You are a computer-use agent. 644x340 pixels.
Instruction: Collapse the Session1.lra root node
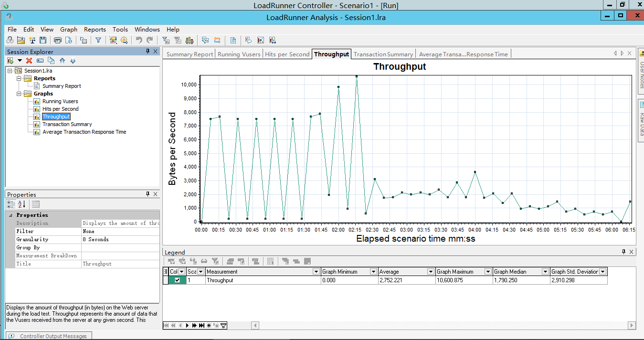point(10,71)
